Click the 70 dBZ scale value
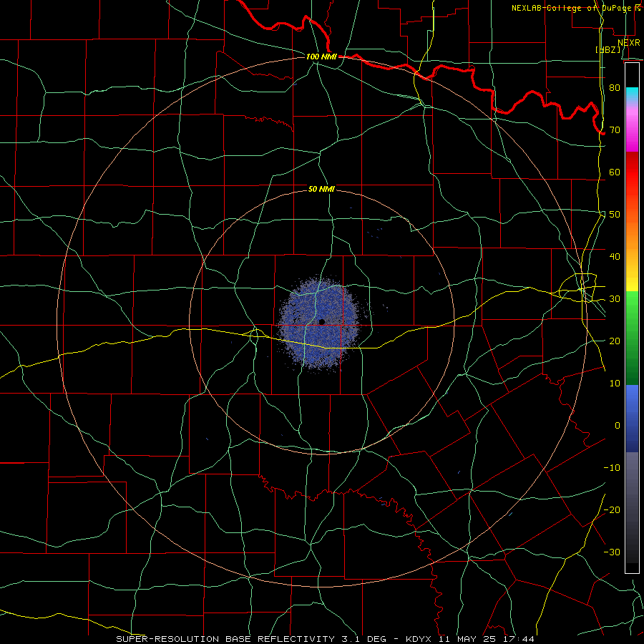644x644 pixels. click(615, 130)
